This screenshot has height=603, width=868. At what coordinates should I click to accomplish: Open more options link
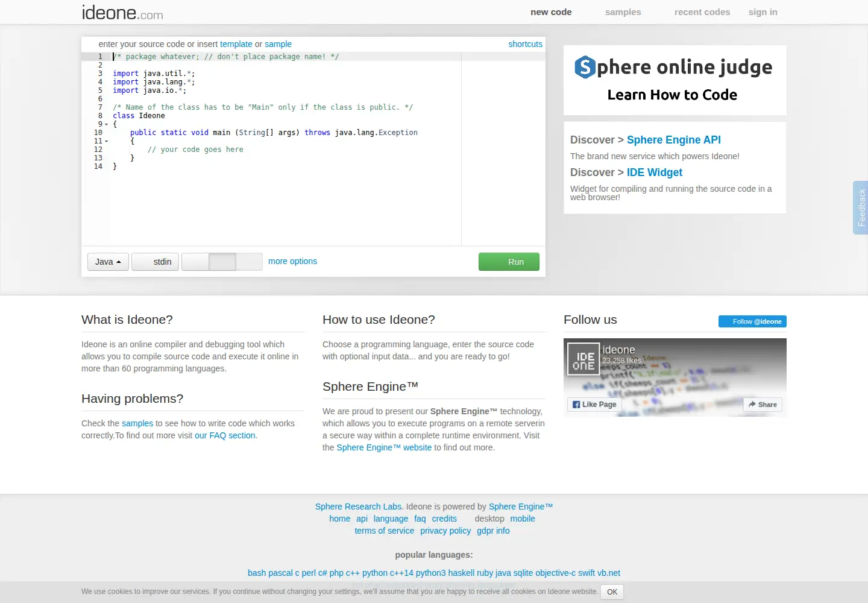pyautogui.click(x=292, y=261)
